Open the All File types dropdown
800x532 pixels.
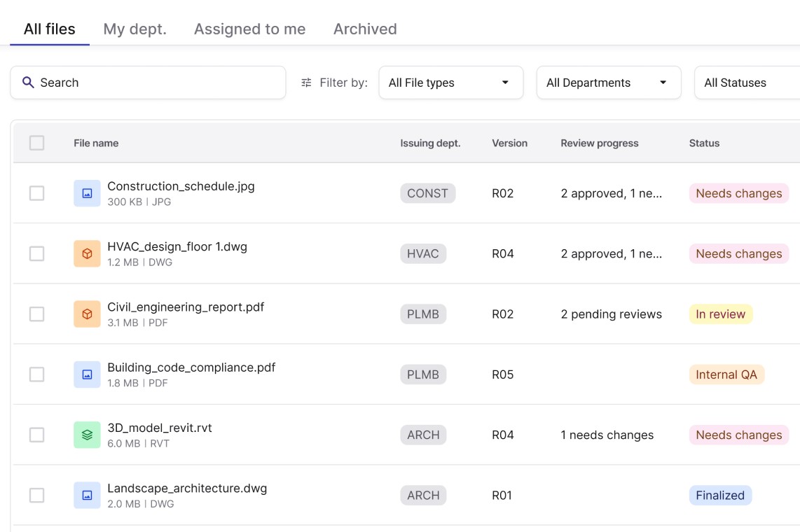[450, 83]
